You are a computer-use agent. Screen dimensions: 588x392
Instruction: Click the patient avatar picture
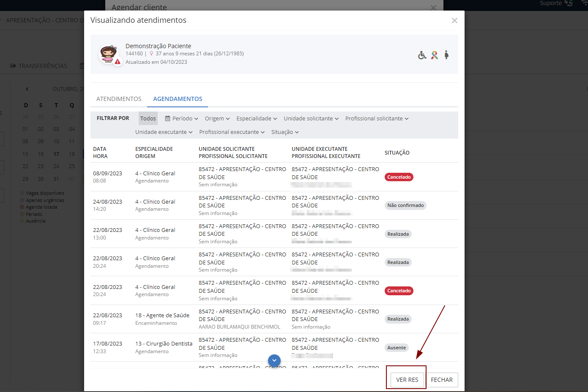coord(108,54)
